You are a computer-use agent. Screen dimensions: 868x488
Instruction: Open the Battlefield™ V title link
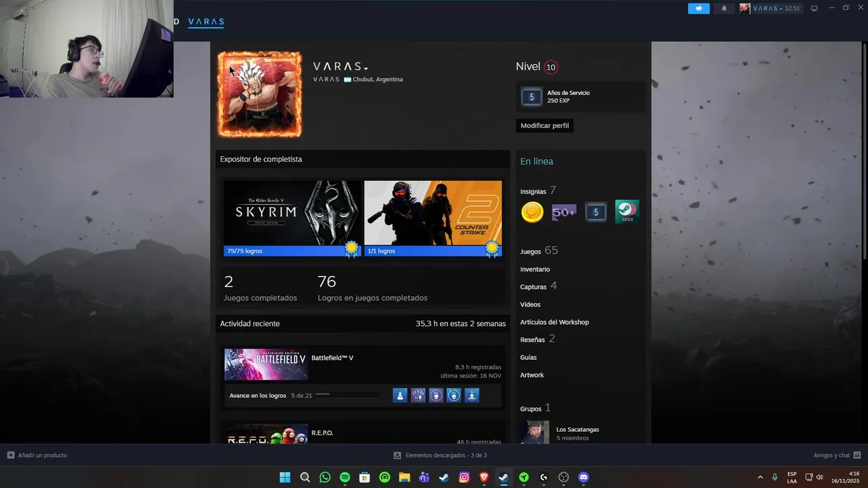332,358
